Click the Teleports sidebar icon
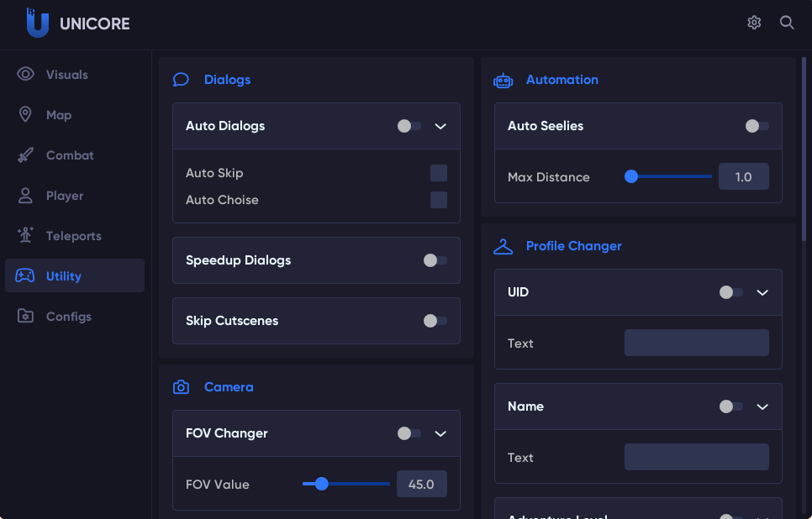 click(25, 236)
